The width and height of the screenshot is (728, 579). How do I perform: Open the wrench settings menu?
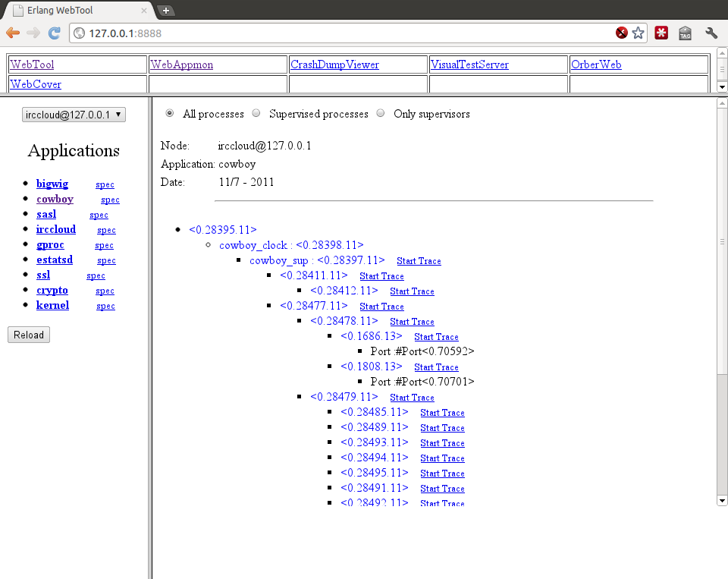711,33
